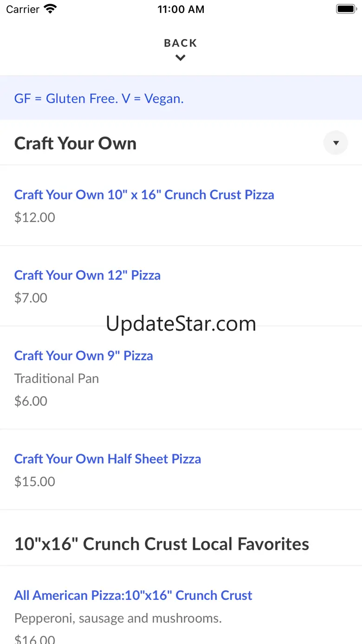Select the Craft Your Own section header
Image resolution: width=362 pixels, height=644 pixels.
click(x=75, y=143)
